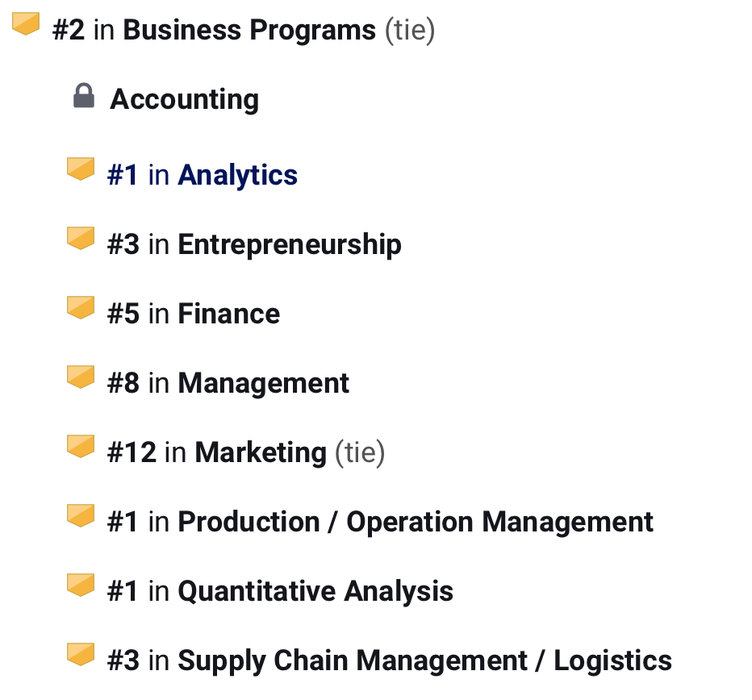Viewport: 752px width, 700px height.
Task: Open the #3 in Entrepreneurship ranking
Action: pos(254,244)
